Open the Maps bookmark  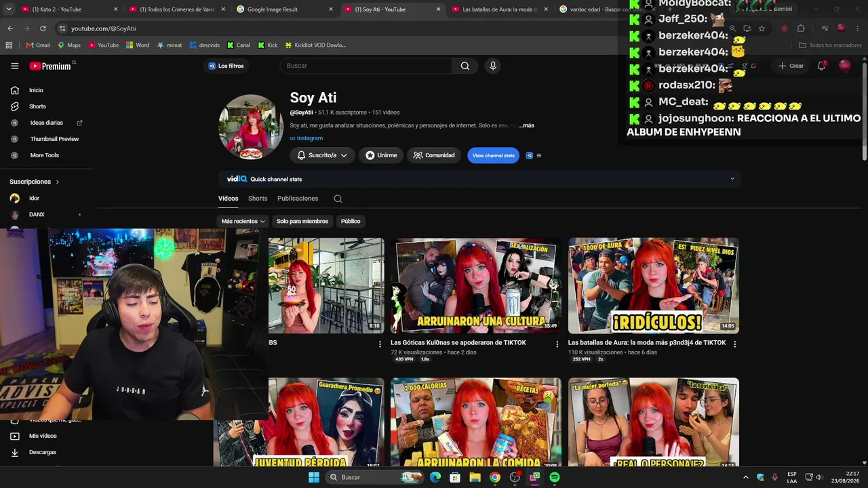[69, 45]
